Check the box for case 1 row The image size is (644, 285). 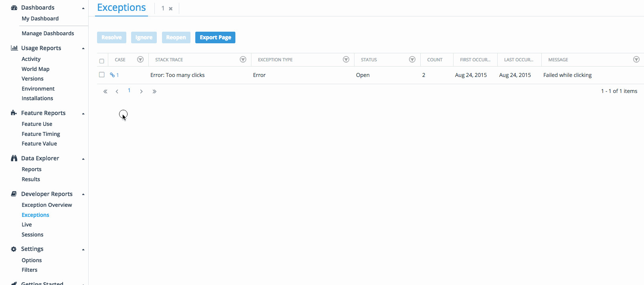pos(101,75)
